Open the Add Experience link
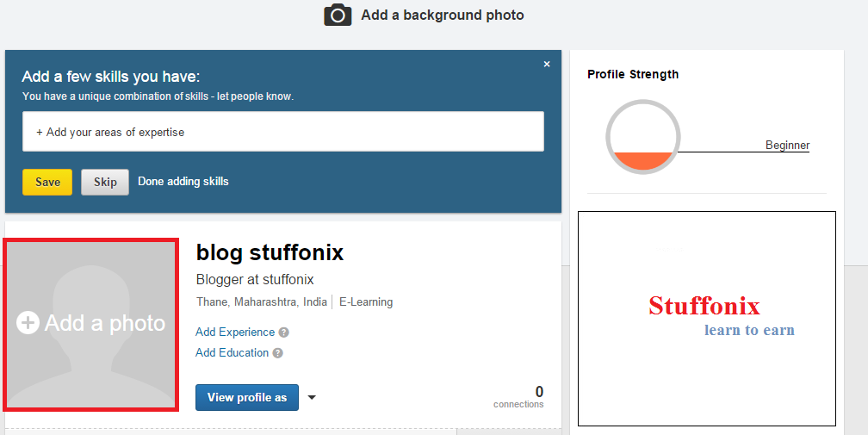The width and height of the screenshot is (868, 435). click(235, 332)
